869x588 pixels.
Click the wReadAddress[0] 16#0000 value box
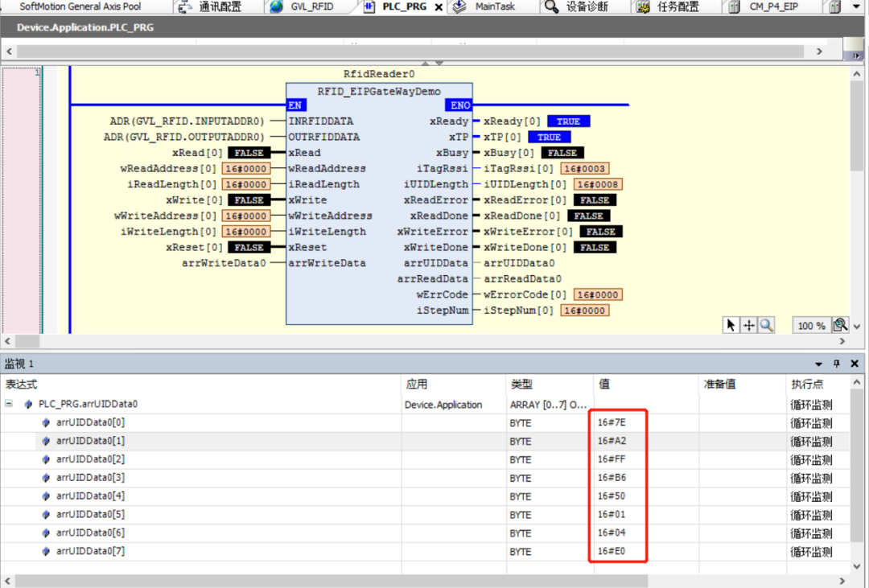[245, 169]
